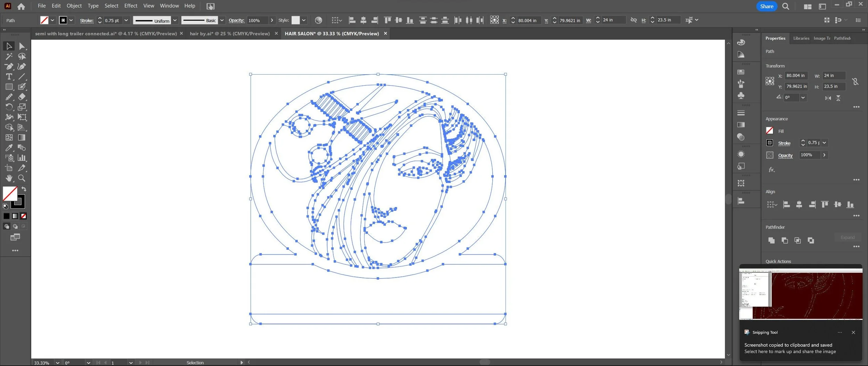
Task: Click Horizontal Align Left in control bar
Action: point(352,20)
